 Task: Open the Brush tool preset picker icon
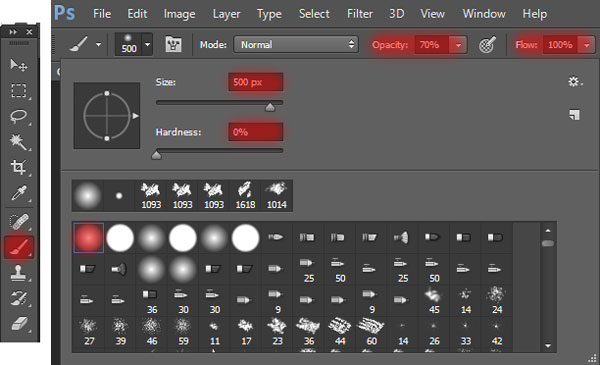[x=78, y=44]
